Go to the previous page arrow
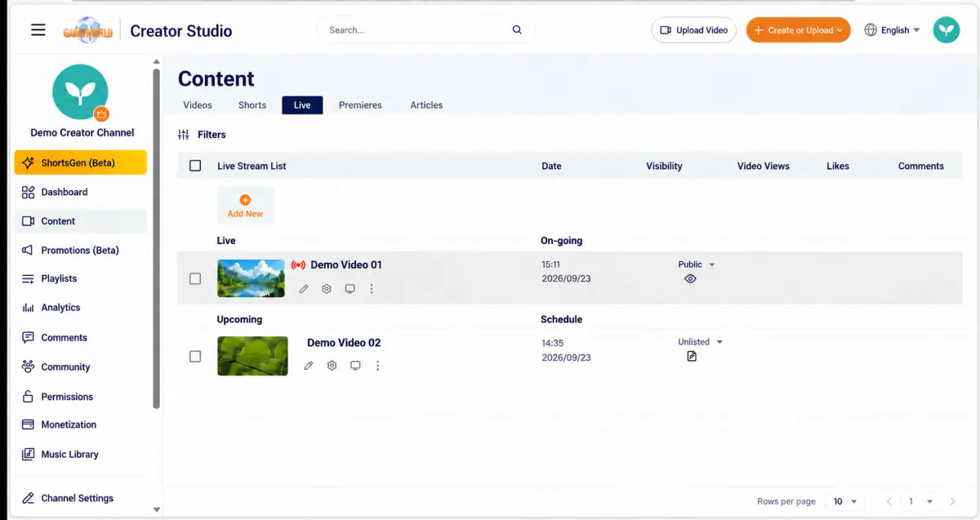The height and width of the screenshot is (520, 980). [889, 501]
